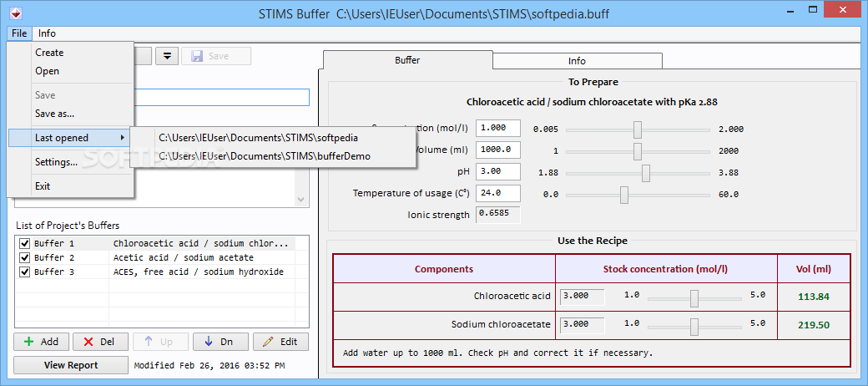The width and height of the screenshot is (868, 386).
Task: Click the Add buffer button with the plus icon
Action: pos(41,342)
